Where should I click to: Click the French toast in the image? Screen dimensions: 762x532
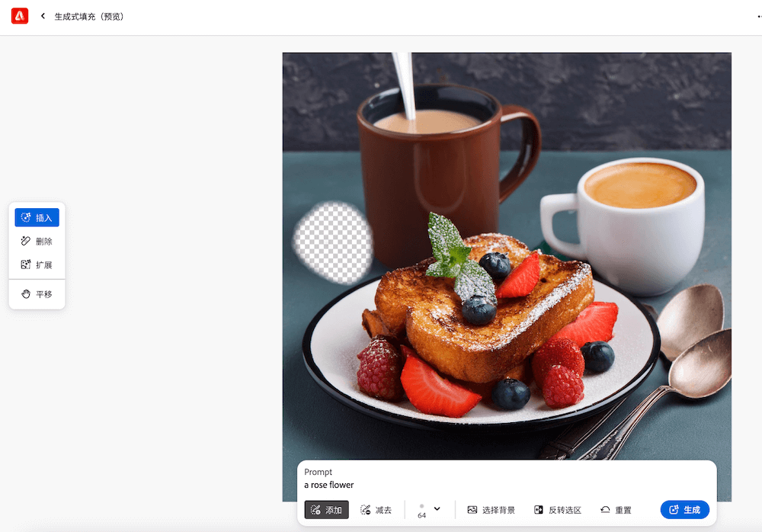(x=479, y=311)
